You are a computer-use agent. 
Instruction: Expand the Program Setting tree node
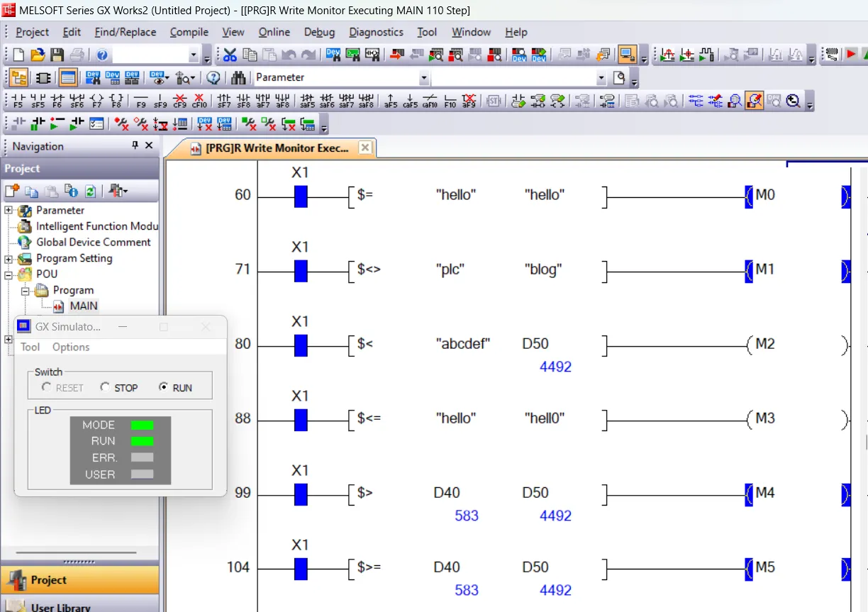(x=9, y=259)
